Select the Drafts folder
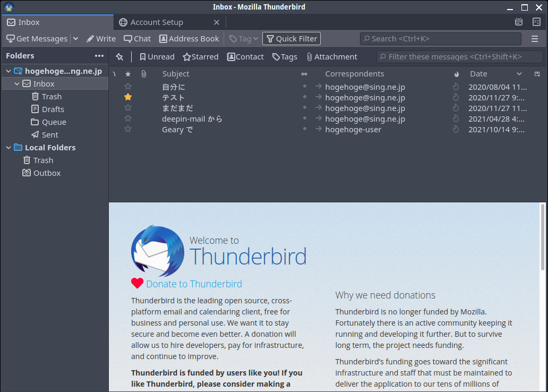Viewport: 548px width, 392px height. 48,109
